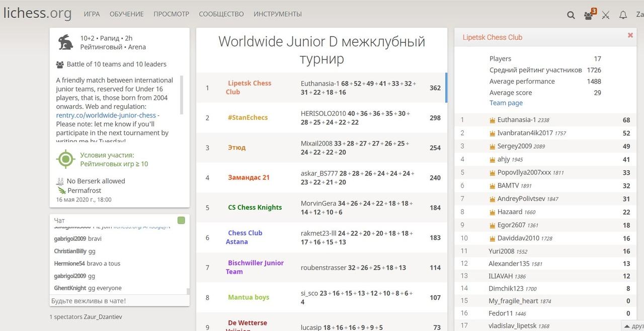Select Lipetsk Chess Club in the standings
This screenshot has width=644, height=331.
tap(249, 88)
